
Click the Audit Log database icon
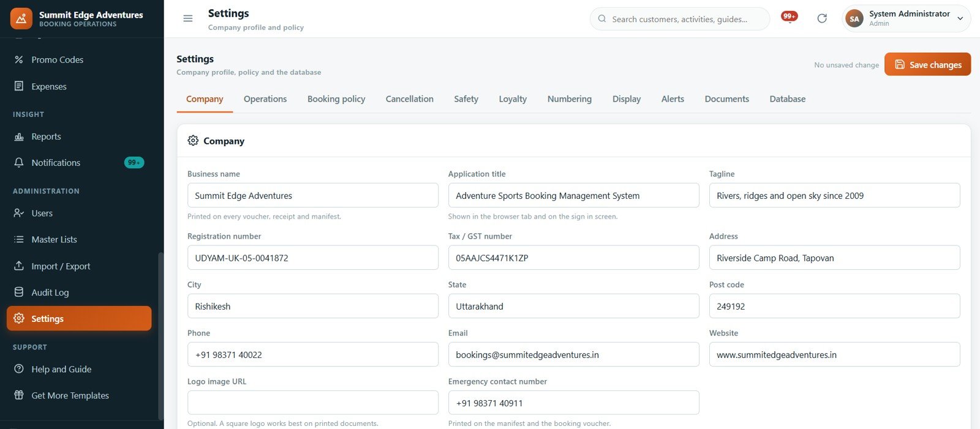[x=19, y=292]
